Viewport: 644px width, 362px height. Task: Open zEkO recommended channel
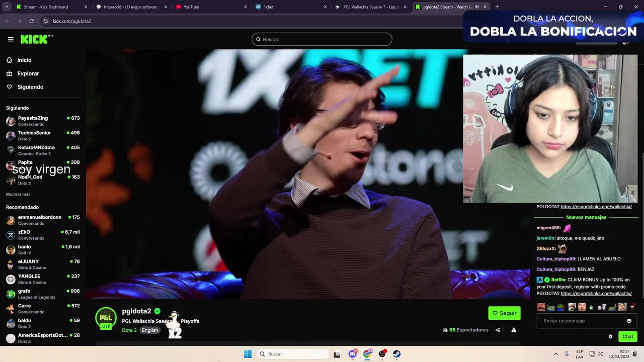(x=43, y=235)
